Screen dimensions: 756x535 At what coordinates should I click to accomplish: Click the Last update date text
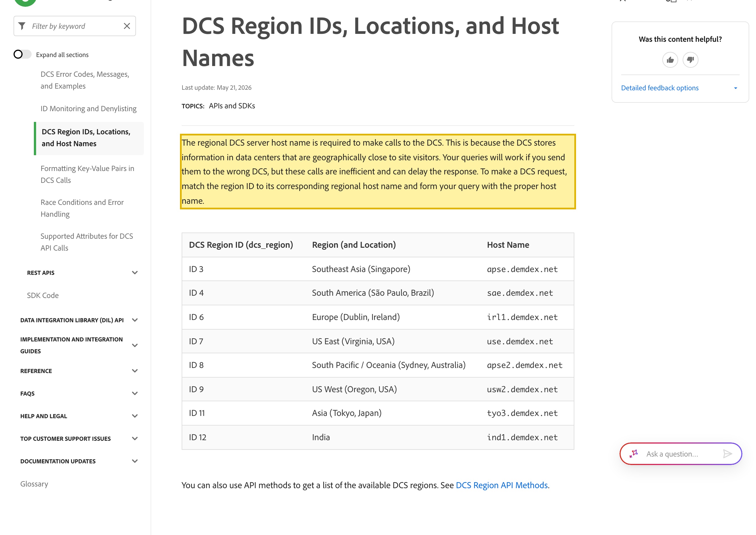(216, 87)
